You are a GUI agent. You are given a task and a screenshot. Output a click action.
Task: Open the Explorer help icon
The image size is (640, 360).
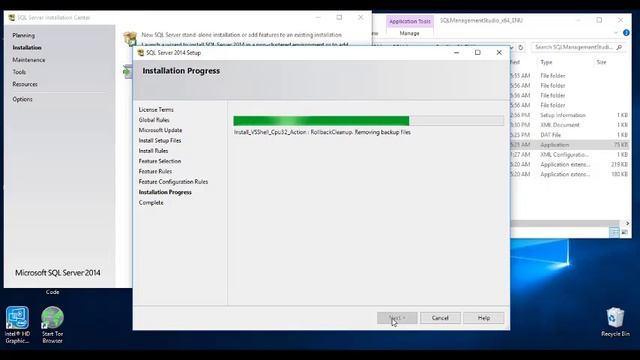pos(626,33)
